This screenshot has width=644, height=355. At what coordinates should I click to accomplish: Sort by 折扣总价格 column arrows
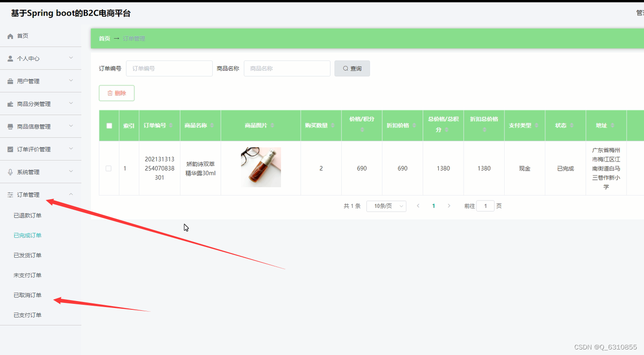point(484,130)
